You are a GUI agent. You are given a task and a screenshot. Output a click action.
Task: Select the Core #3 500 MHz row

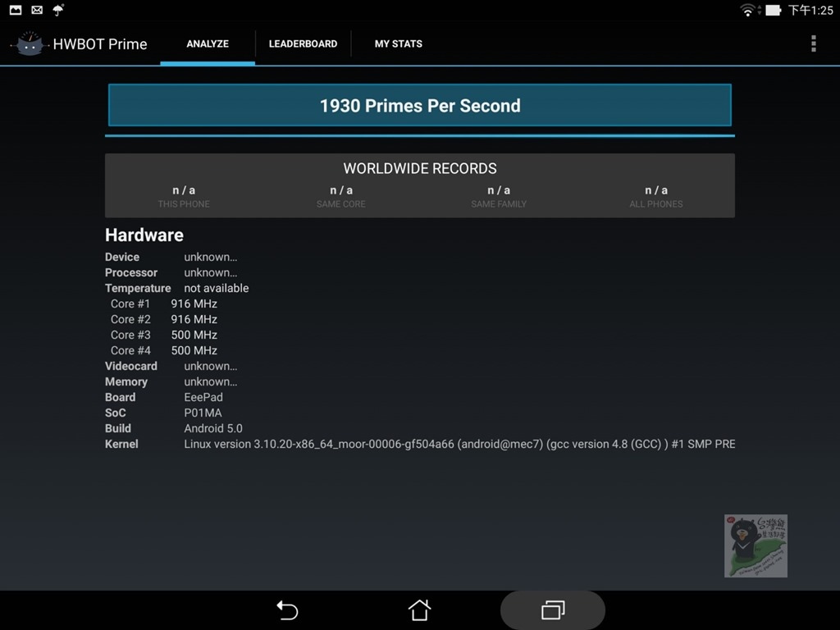pyautogui.click(x=164, y=335)
